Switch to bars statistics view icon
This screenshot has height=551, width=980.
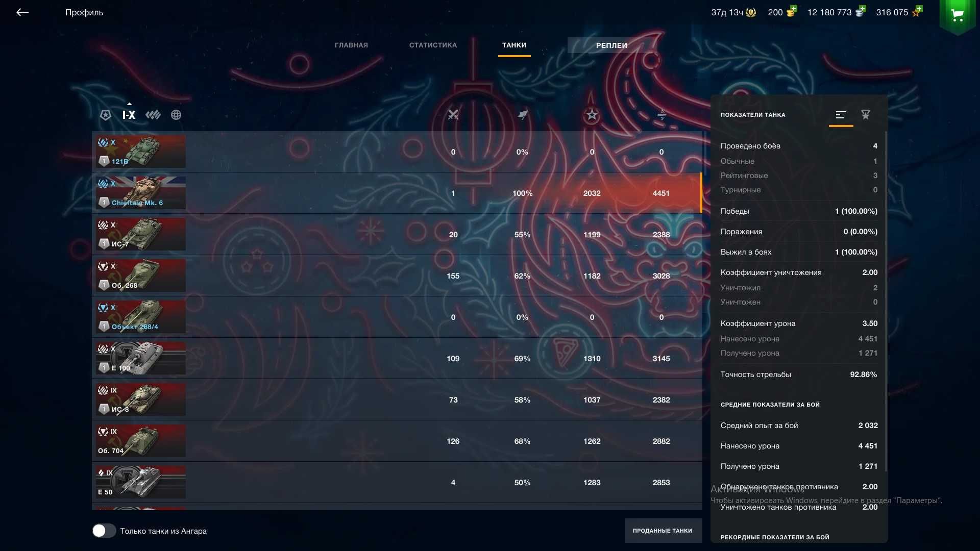click(x=841, y=115)
